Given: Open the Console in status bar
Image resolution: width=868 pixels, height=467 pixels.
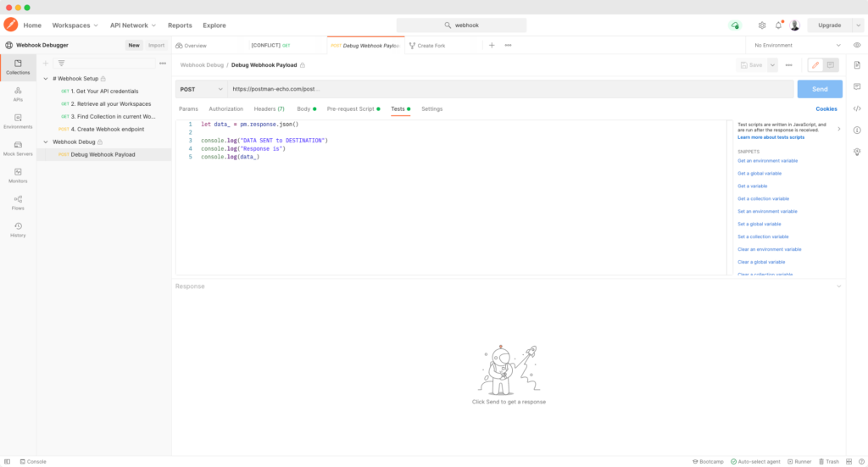Looking at the screenshot, I should click(x=33, y=461).
